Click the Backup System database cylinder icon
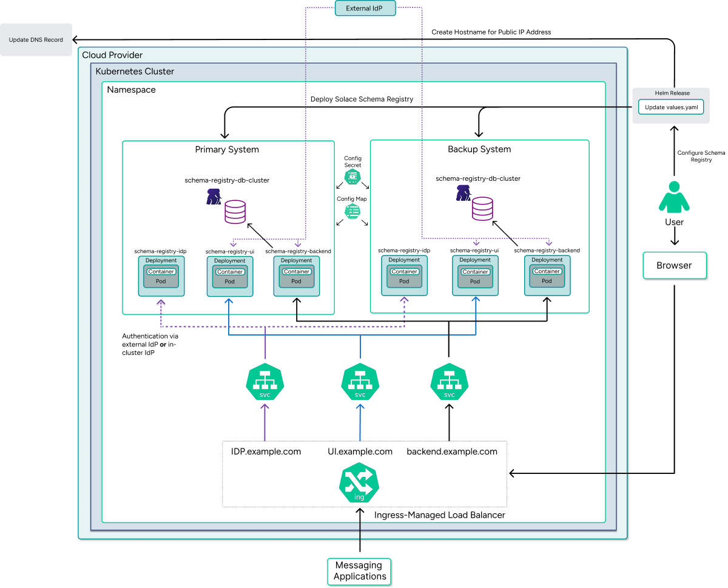The image size is (728, 588). [482, 208]
